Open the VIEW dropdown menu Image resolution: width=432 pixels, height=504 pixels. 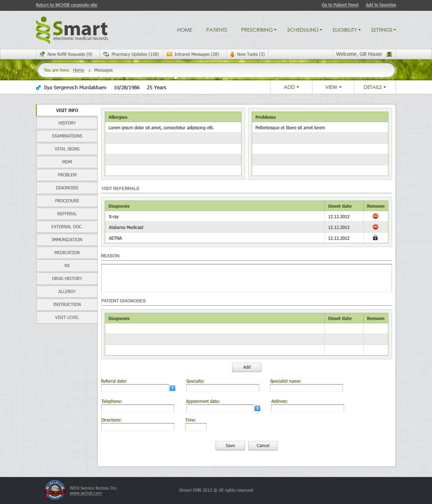(x=333, y=87)
